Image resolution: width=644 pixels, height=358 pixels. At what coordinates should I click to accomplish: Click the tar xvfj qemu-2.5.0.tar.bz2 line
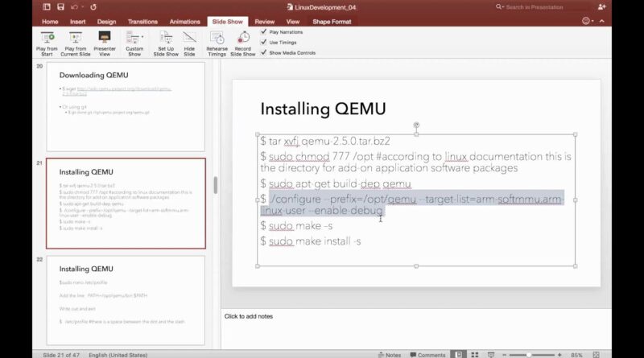(x=325, y=142)
